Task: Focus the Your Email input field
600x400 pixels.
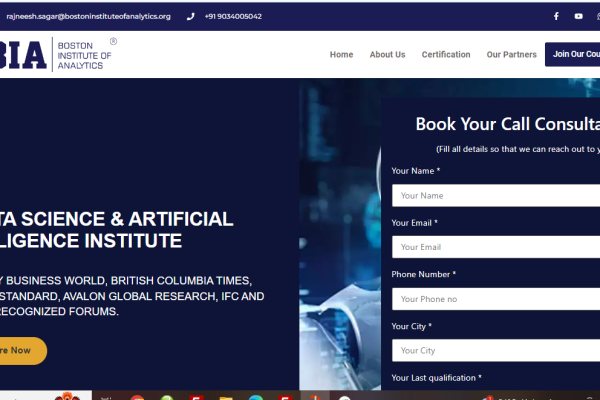Action: (x=496, y=247)
